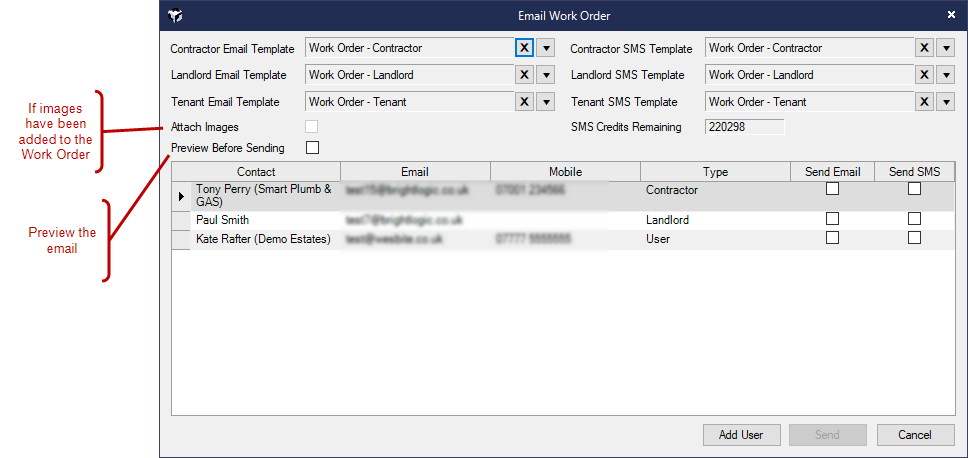Clear the Landlord Email Template selection
968x458 pixels.
524,75
